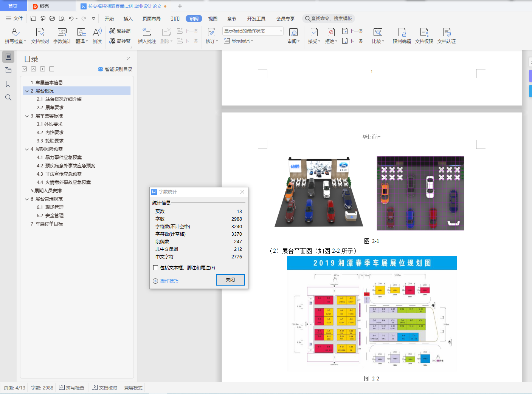The image size is (532, 394).
Task: Start the 朗读 read-aloud tool
Action: (x=97, y=36)
